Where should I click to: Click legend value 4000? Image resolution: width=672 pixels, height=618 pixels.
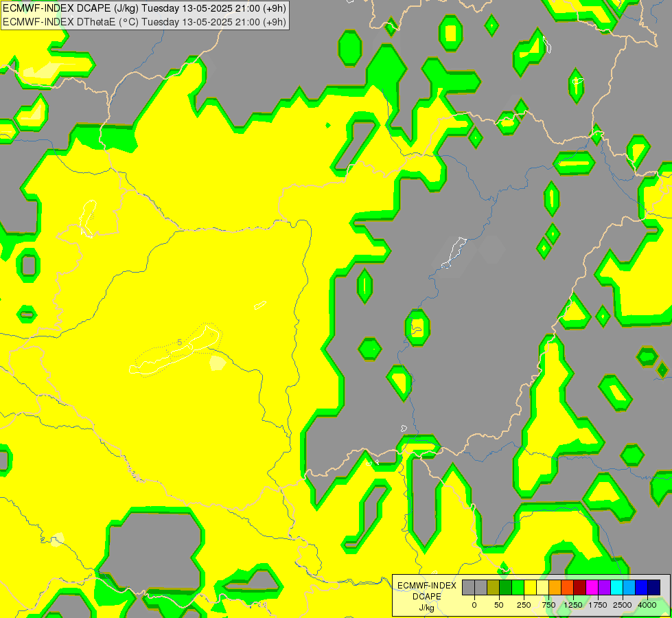coord(647,605)
